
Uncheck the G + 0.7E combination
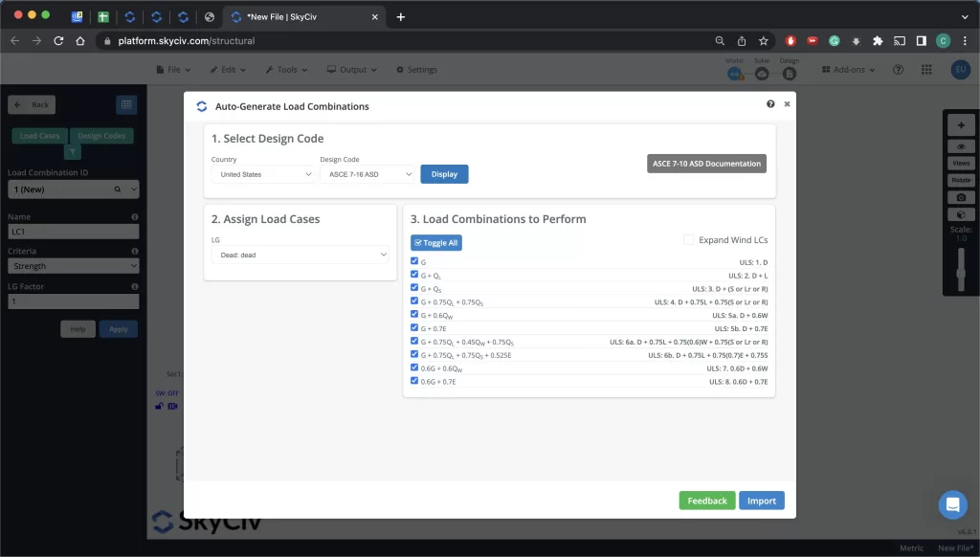[x=414, y=327]
